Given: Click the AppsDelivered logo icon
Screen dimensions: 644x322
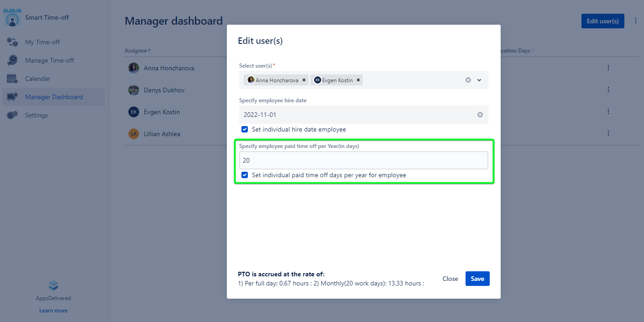Looking at the screenshot, I should tap(53, 286).
